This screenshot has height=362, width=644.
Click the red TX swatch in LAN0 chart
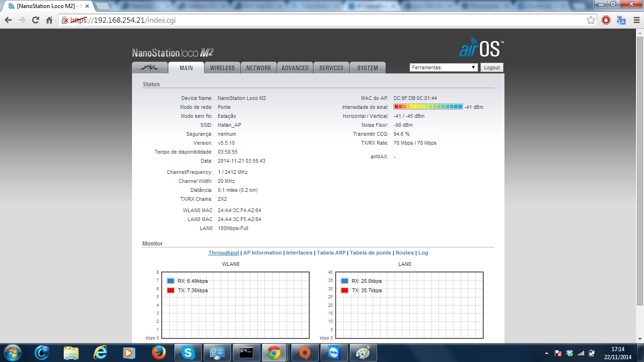coord(345,290)
